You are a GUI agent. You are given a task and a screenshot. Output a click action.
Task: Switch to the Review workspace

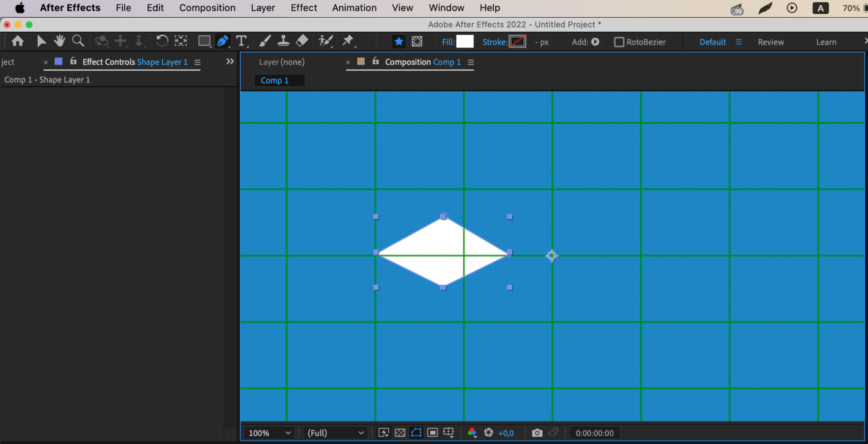(771, 42)
